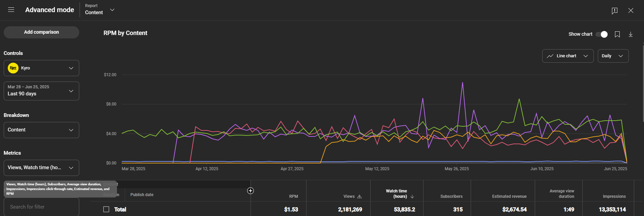Export data using the download icon
Viewport: 644px width, 216px height.
click(x=631, y=34)
